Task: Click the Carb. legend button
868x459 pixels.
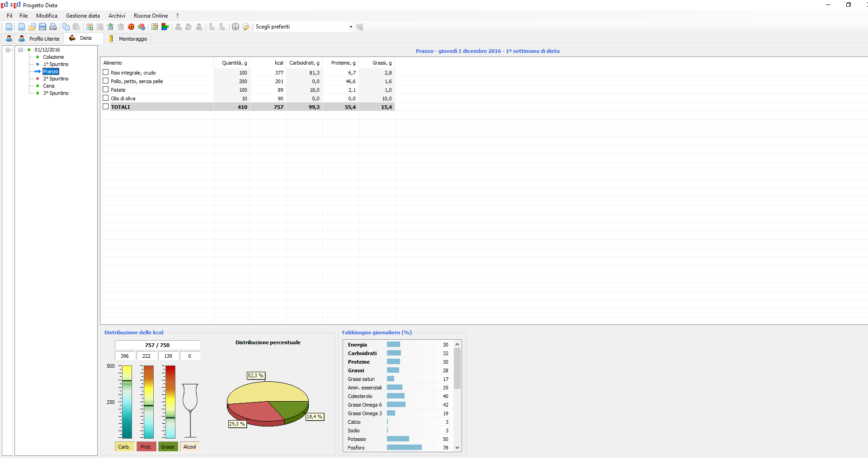Action: click(x=124, y=447)
